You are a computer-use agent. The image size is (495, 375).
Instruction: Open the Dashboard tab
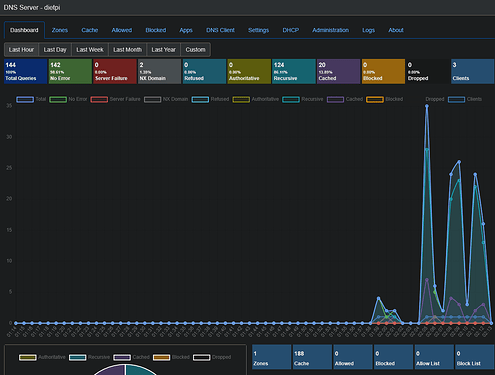(24, 30)
